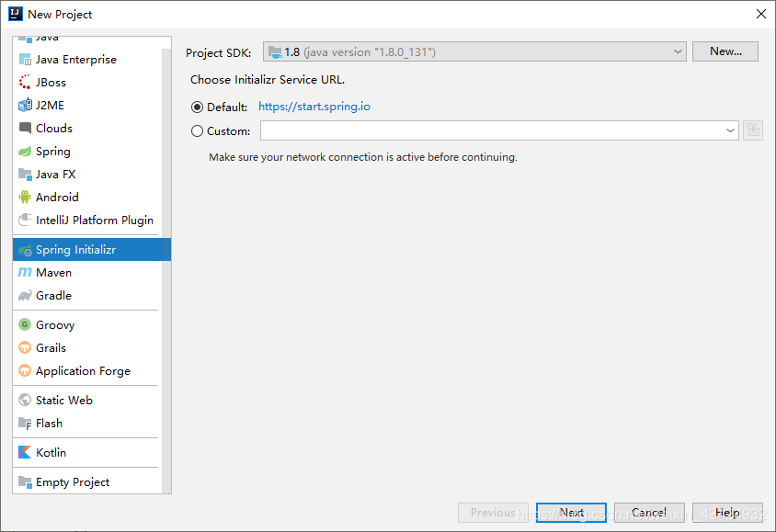Click the orange Grails icon
This screenshot has width=776, height=532.
point(25,347)
